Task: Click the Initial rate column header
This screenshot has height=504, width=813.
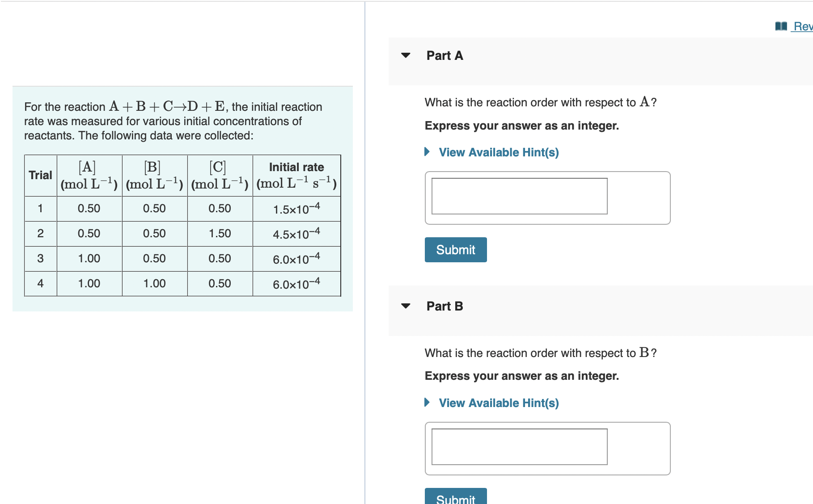Action: [x=296, y=167]
